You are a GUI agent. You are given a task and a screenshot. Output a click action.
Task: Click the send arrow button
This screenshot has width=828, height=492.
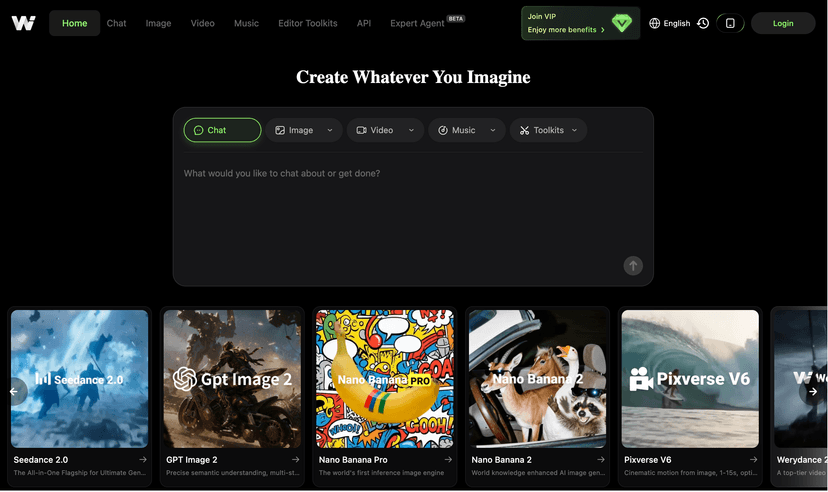click(x=633, y=266)
